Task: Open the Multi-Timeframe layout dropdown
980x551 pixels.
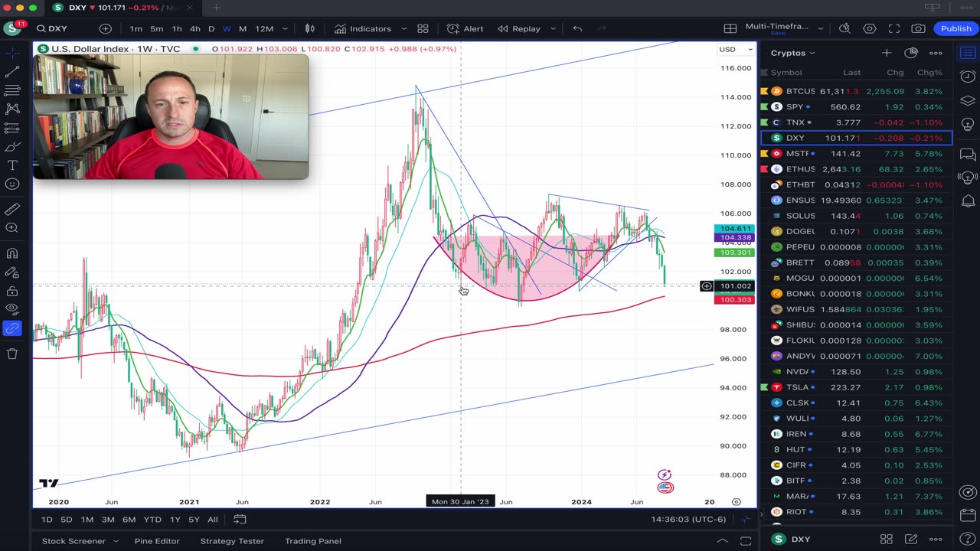Action: click(821, 28)
